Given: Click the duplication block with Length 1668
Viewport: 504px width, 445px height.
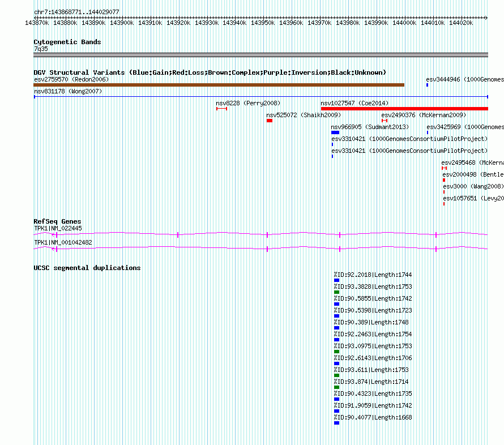Looking at the screenshot, I should click(x=336, y=423).
